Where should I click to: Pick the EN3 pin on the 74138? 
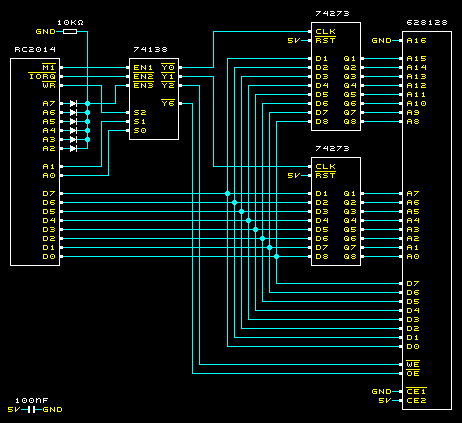[x=143, y=85]
